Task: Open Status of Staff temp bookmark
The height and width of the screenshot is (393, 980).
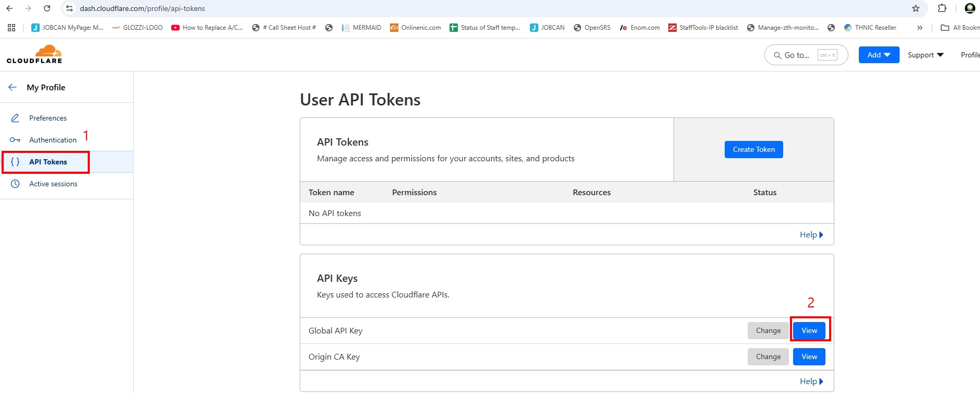Action: point(485,28)
